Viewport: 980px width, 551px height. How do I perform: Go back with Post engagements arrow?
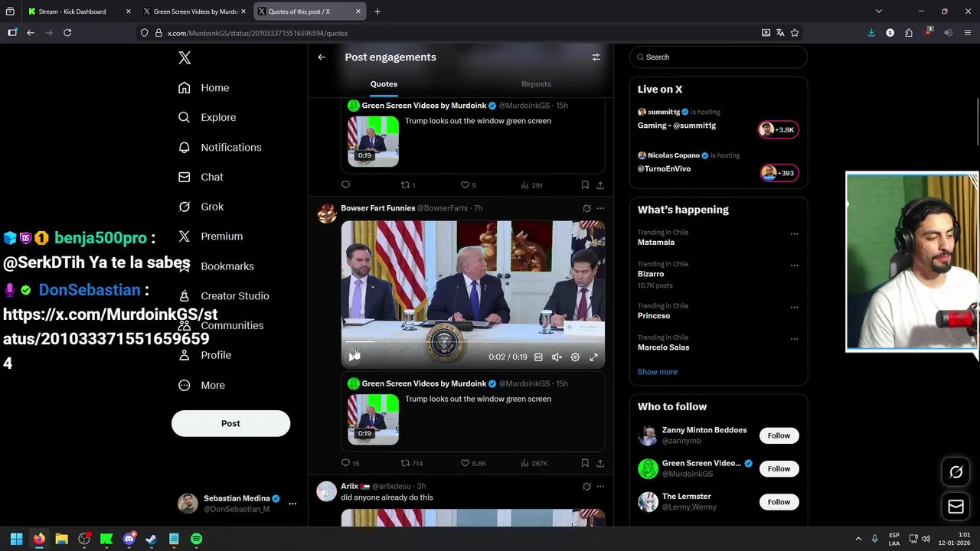(322, 57)
